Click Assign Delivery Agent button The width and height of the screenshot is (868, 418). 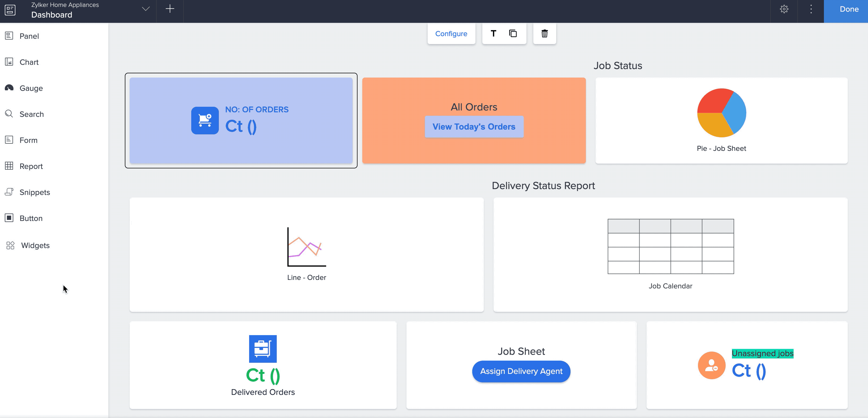pos(521,371)
